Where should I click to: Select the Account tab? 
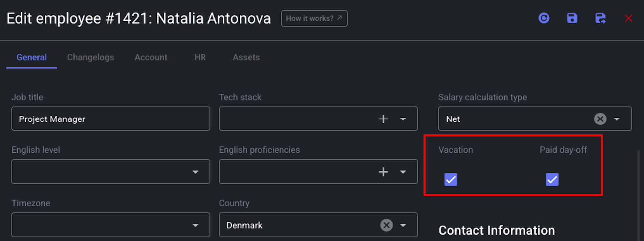[x=151, y=57]
